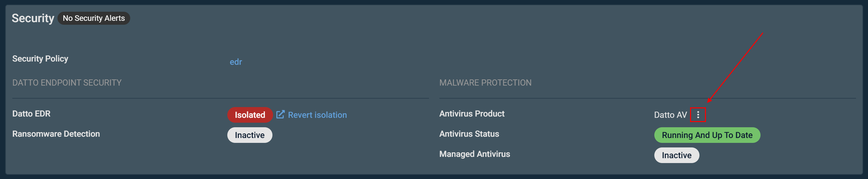This screenshot has width=868, height=179.
Task: Click the red arrow annotation
Action: click(735, 68)
